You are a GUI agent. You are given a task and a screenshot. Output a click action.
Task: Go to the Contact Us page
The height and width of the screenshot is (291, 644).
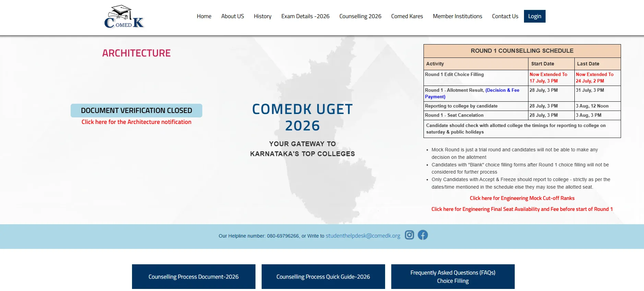point(505,16)
